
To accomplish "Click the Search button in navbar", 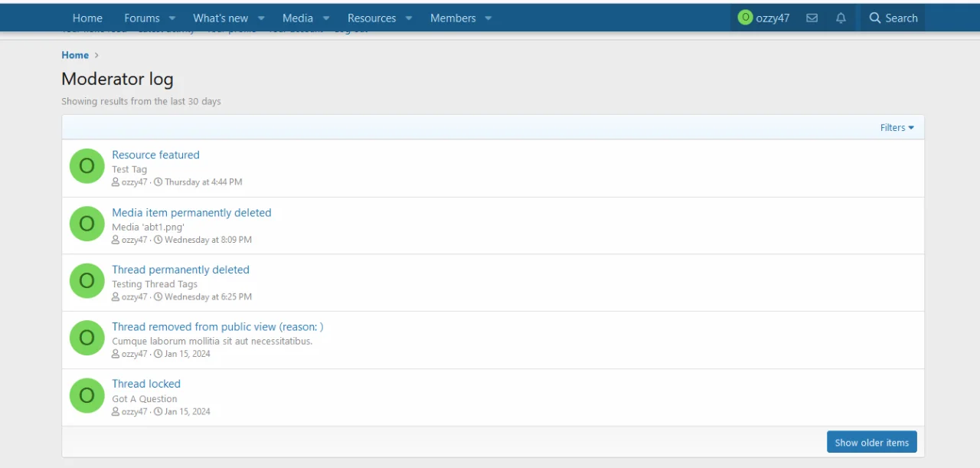I will [893, 18].
